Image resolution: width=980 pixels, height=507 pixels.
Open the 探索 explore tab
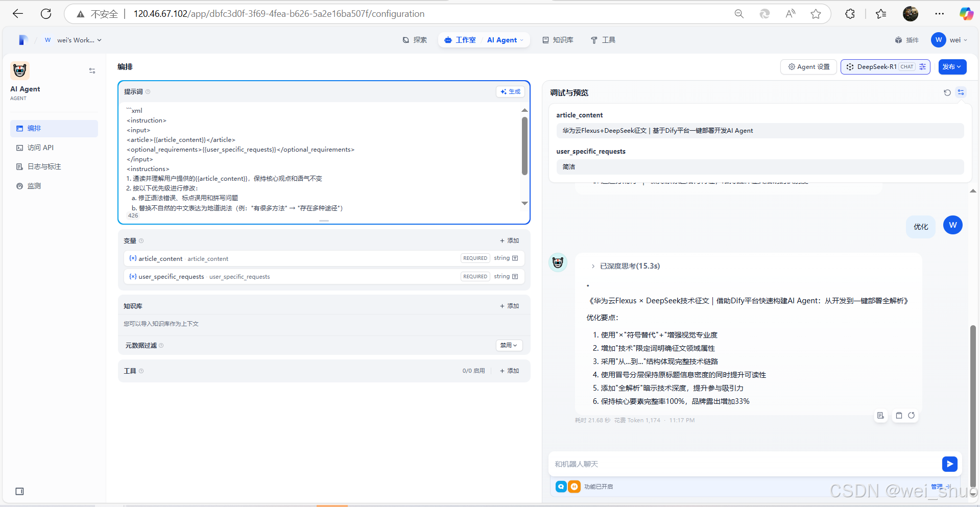[x=415, y=40]
